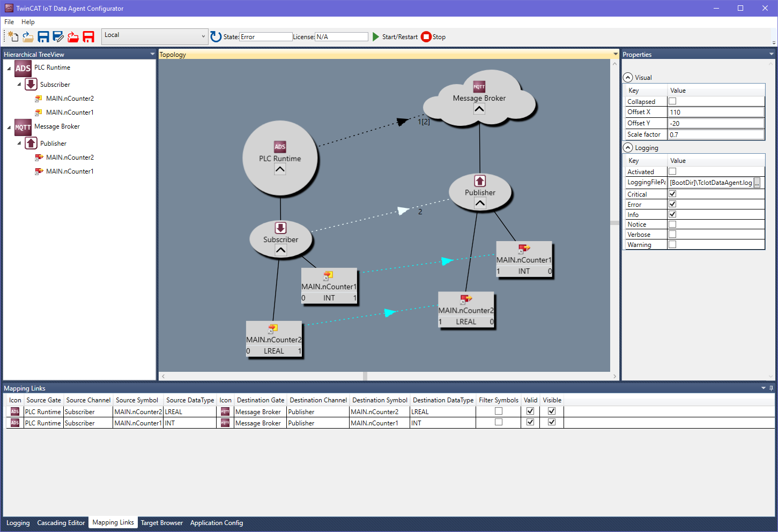
Task: Uncheck Visible for MAIN.nCounter1 mapping row
Action: click(x=552, y=422)
